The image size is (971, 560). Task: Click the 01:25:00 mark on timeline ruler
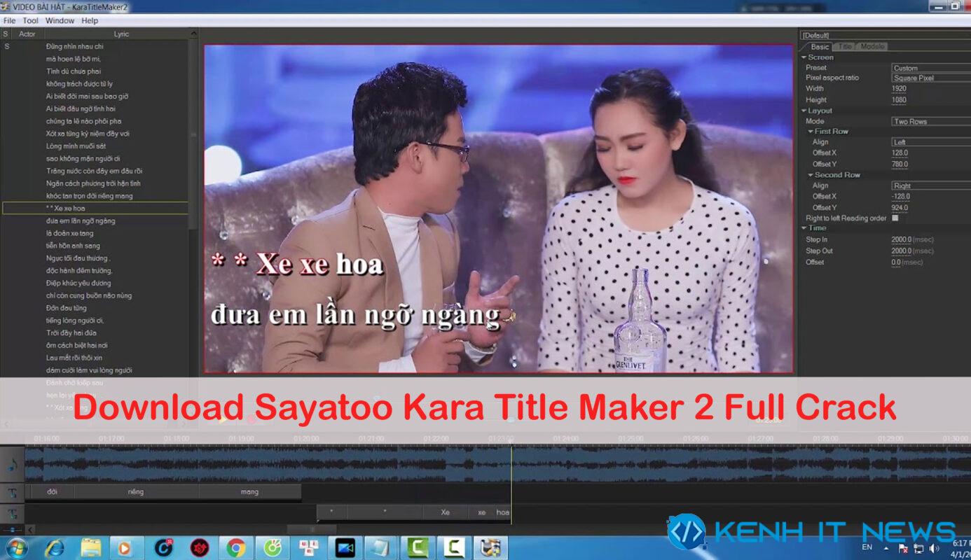point(631,438)
